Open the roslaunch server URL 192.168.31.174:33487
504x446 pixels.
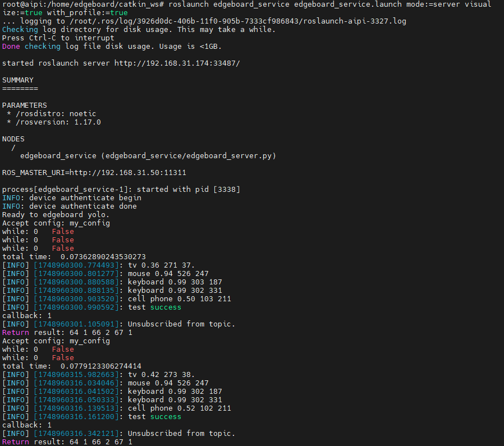(x=177, y=63)
